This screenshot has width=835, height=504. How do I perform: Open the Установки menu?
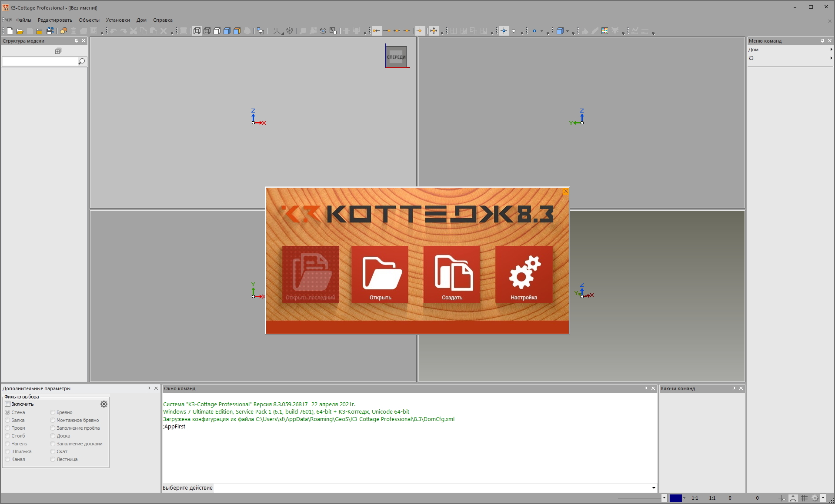[118, 20]
